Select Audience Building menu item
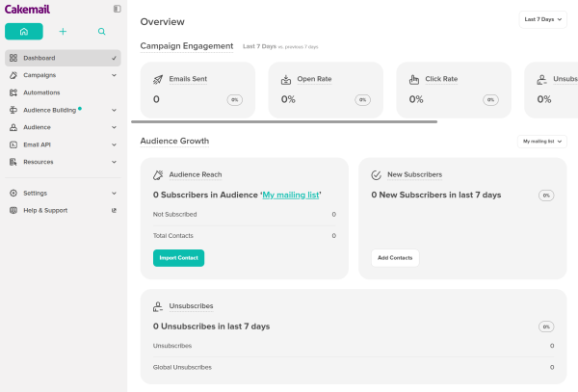The height and width of the screenshot is (392, 578). pyautogui.click(x=63, y=110)
